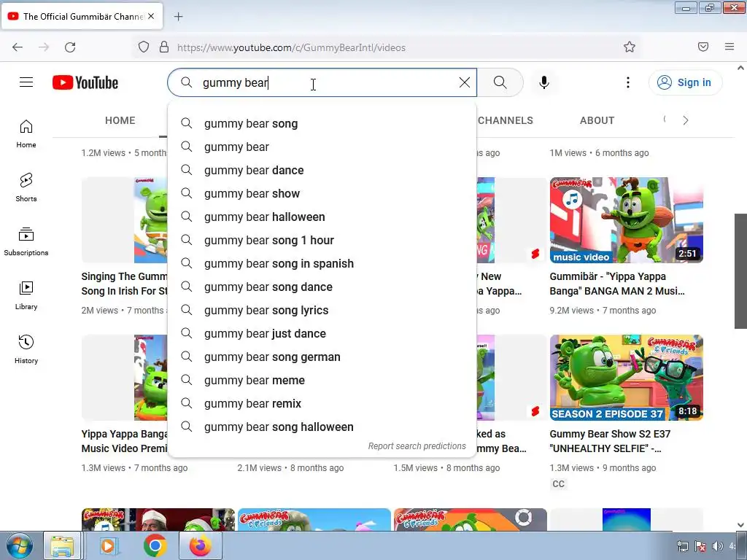Pick the 'gummy bear show' suggestion
The height and width of the screenshot is (560, 747).
coord(322,193)
